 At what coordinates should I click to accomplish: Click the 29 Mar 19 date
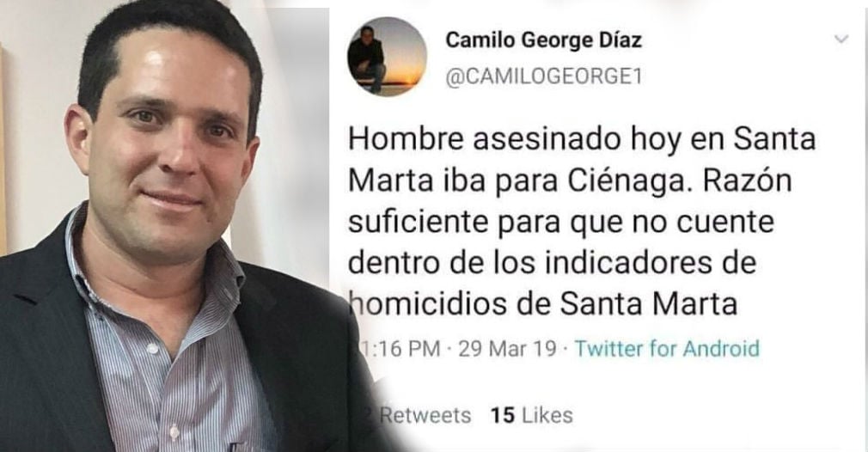click(507, 349)
